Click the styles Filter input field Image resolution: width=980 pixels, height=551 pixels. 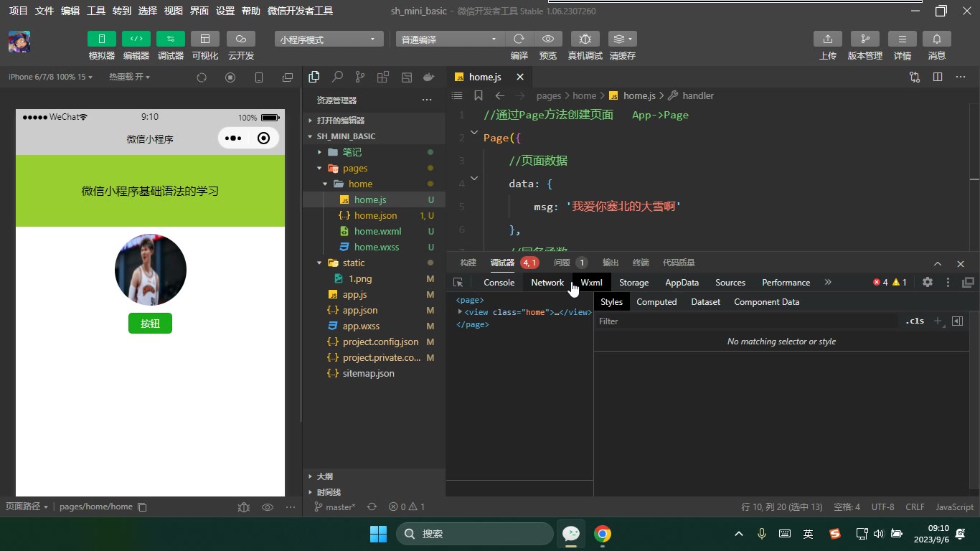(747, 321)
